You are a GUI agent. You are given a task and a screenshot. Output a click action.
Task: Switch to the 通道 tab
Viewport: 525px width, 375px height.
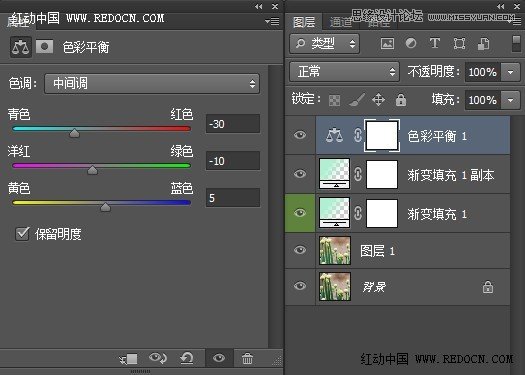click(340, 22)
